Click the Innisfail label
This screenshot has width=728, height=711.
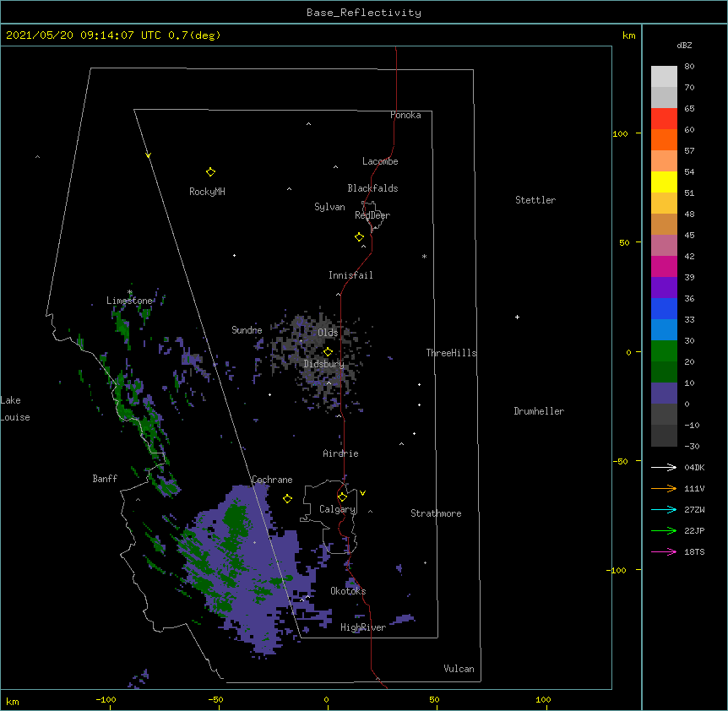tap(350, 275)
